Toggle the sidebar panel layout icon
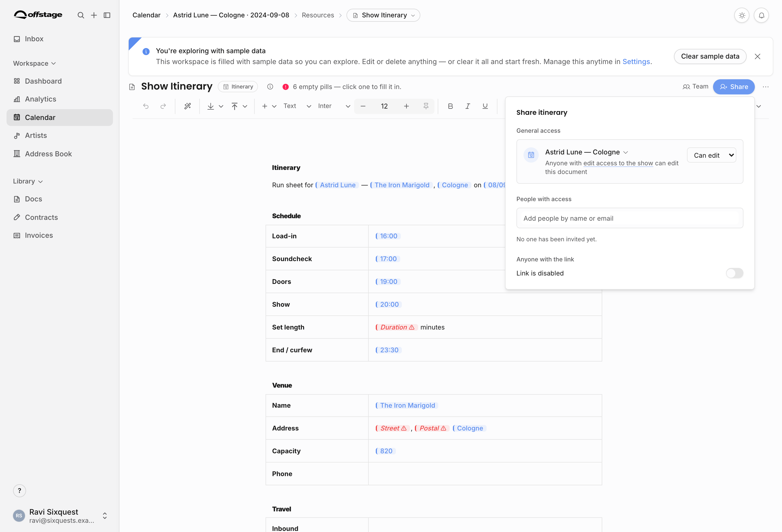The image size is (782, 532). point(107,15)
